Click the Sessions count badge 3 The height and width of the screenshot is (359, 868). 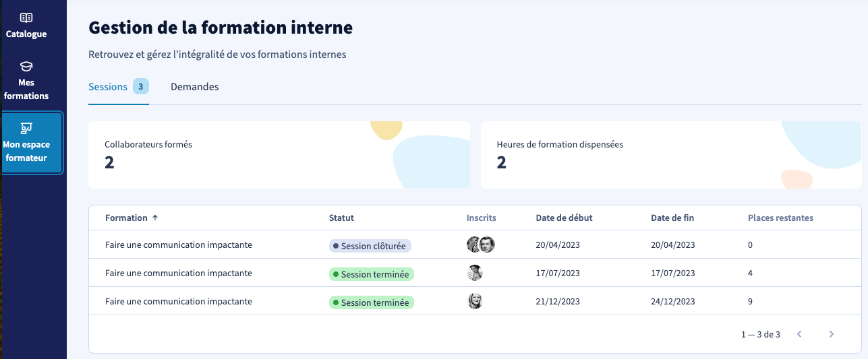point(140,86)
